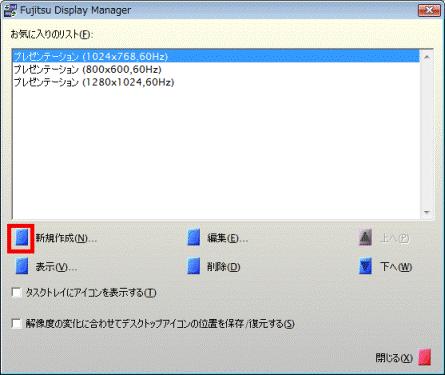Click the お気に入りのリスト(F) label

[x=52, y=34]
